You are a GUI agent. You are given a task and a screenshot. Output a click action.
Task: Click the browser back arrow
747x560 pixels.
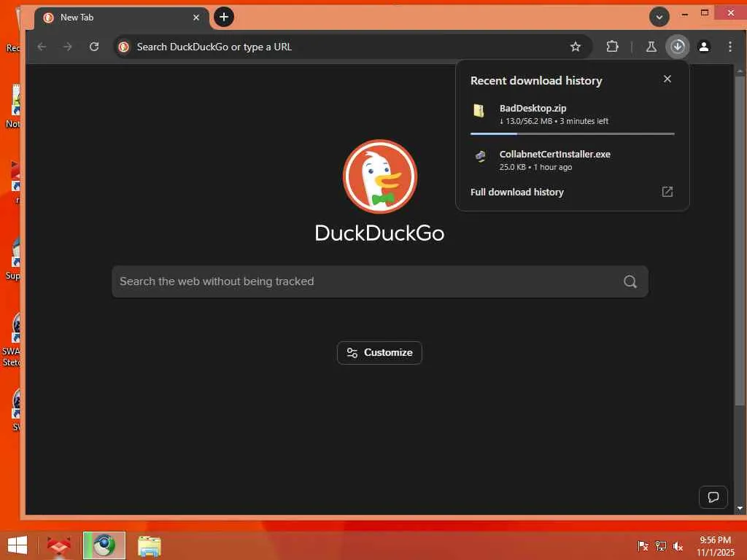pos(42,47)
